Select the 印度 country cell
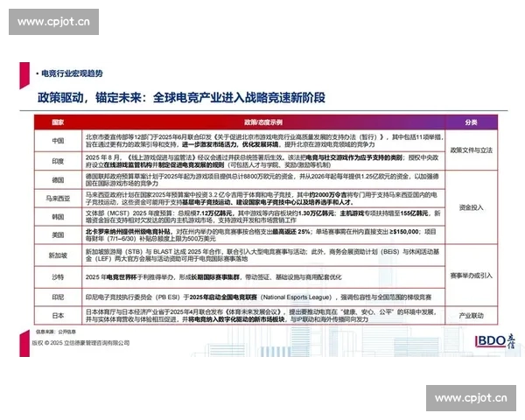This screenshot has height=420, width=525. click(x=58, y=161)
